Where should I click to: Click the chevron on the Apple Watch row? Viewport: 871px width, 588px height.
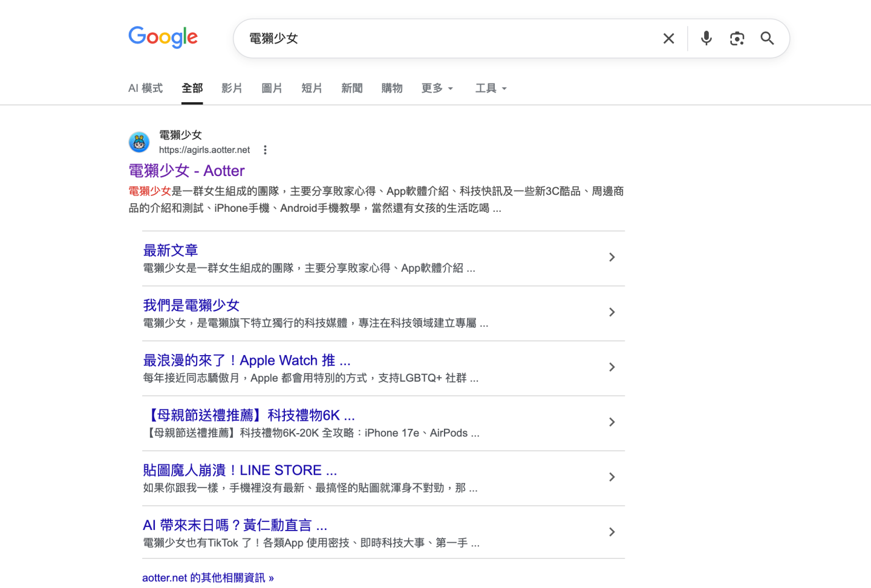click(x=612, y=367)
